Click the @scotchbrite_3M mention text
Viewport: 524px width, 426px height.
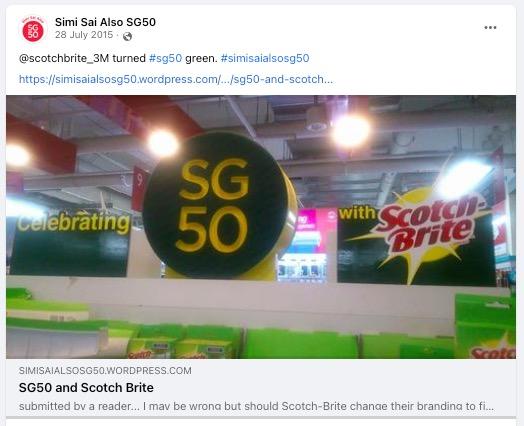point(64,58)
